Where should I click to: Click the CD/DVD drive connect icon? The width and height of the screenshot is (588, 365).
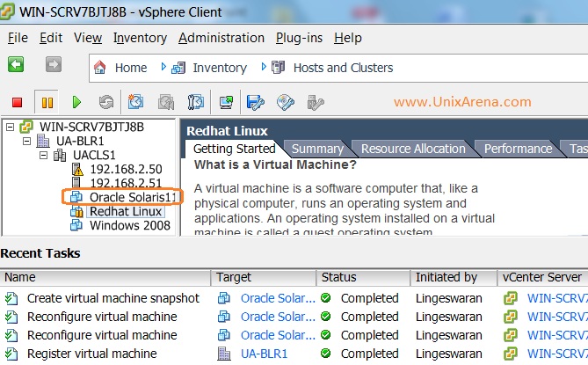tap(286, 102)
